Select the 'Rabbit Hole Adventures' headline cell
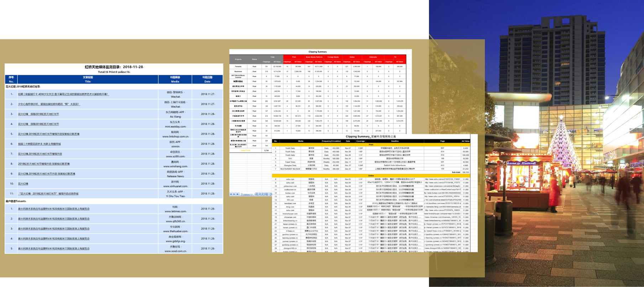 point(395,165)
